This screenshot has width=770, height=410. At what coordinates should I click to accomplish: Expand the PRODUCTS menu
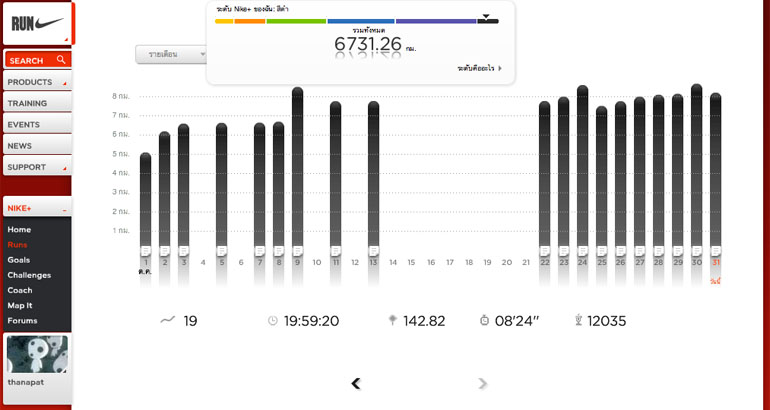pyautogui.click(x=37, y=82)
